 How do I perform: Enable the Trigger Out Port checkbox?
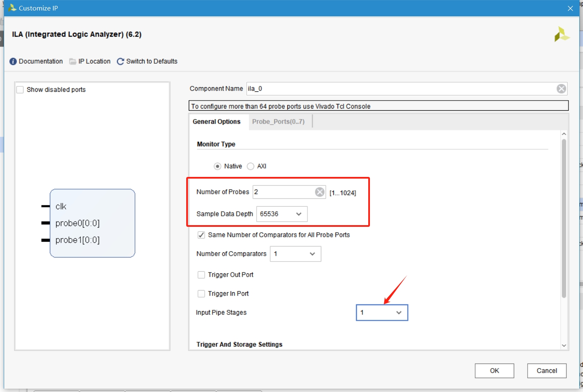pos(201,275)
